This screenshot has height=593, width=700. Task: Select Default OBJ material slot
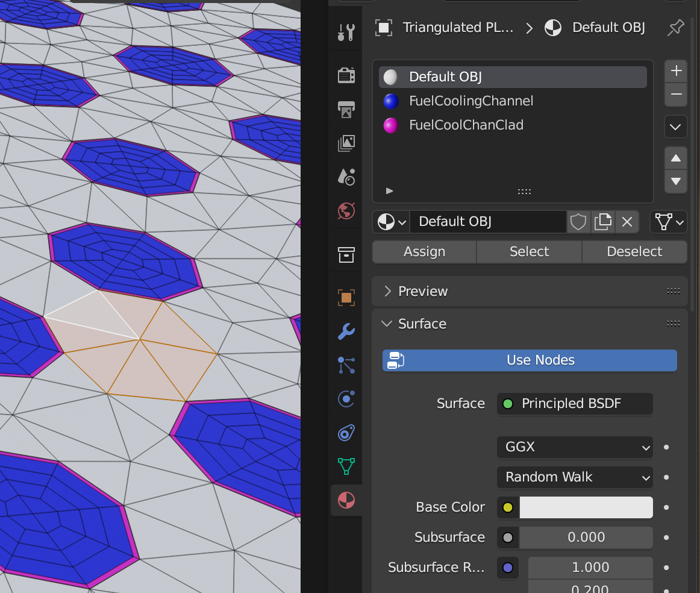click(513, 77)
